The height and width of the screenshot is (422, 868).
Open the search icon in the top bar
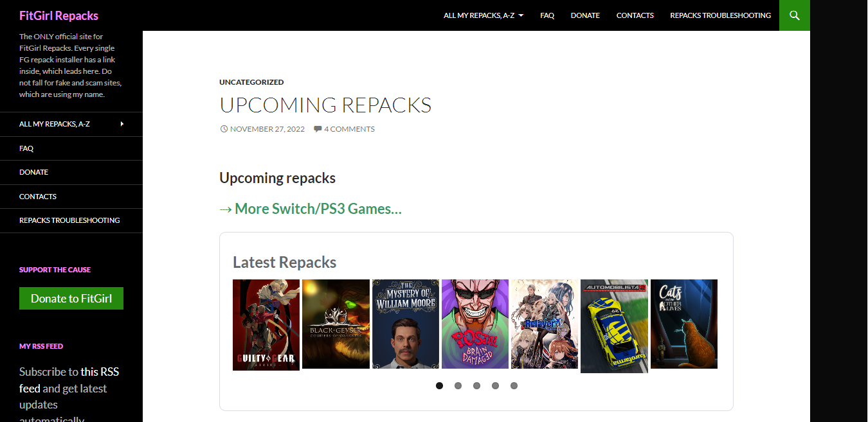coord(795,15)
